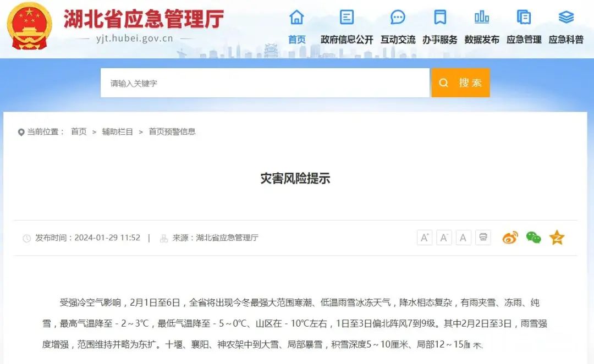
Task: Click the 办事服务 bookmark icon
Action: pos(439,18)
